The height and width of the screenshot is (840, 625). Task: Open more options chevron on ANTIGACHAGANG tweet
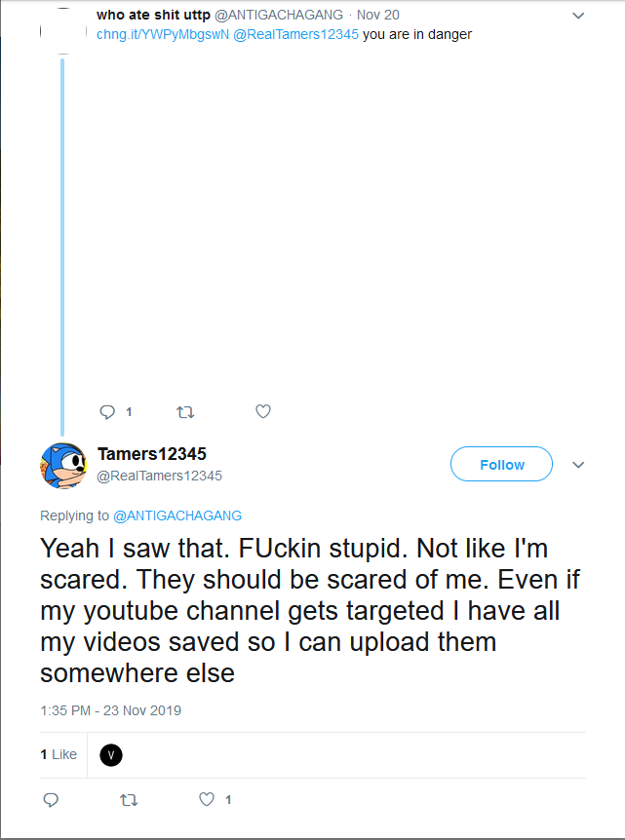click(x=578, y=16)
